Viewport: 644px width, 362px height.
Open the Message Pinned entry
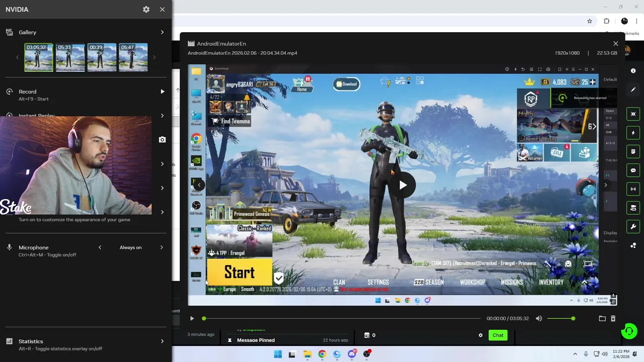256,340
